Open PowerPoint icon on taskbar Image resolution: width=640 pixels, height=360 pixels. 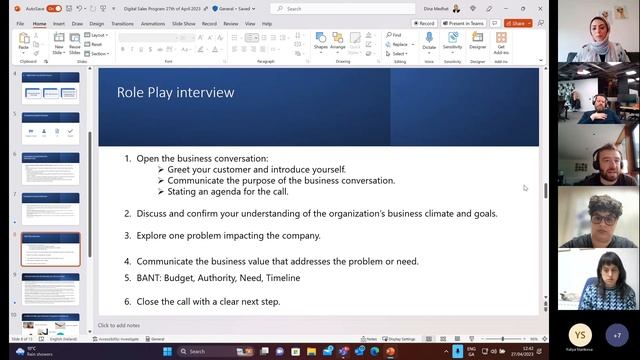click(x=391, y=351)
